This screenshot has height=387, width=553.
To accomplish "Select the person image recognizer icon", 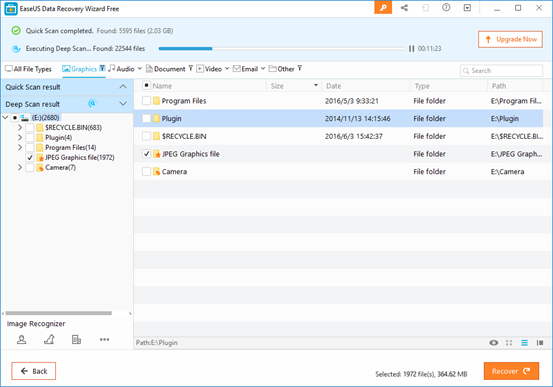I will (x=22, y=339).
